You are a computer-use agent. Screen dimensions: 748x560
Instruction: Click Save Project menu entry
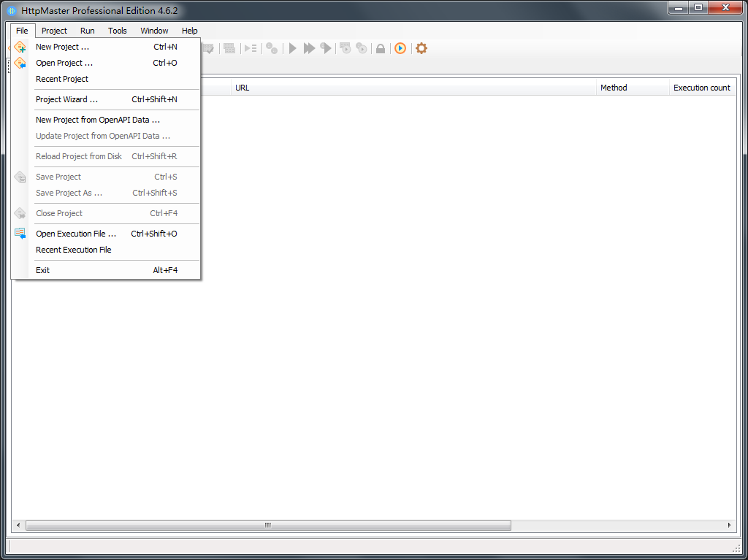[105, 177]
